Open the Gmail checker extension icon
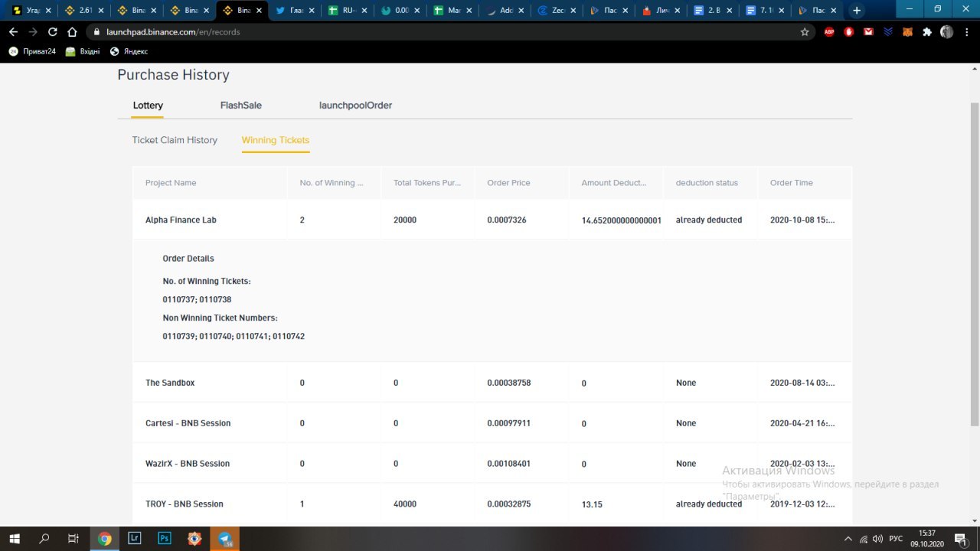 (x=868, y=32)
